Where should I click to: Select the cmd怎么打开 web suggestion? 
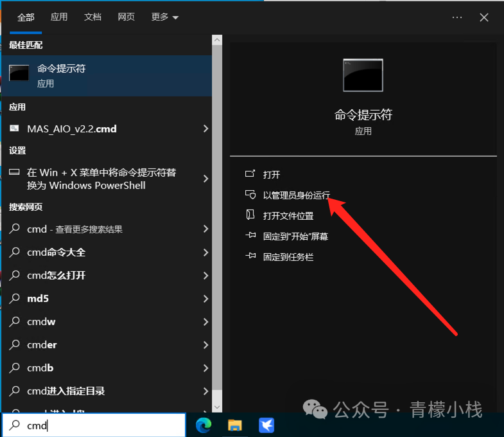(x=56, y=276)
